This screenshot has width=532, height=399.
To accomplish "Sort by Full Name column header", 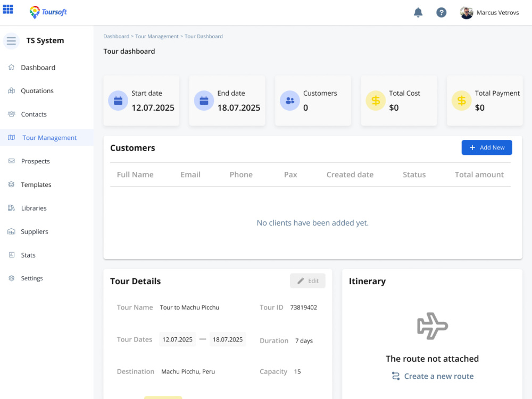I will tap(135, 174).
